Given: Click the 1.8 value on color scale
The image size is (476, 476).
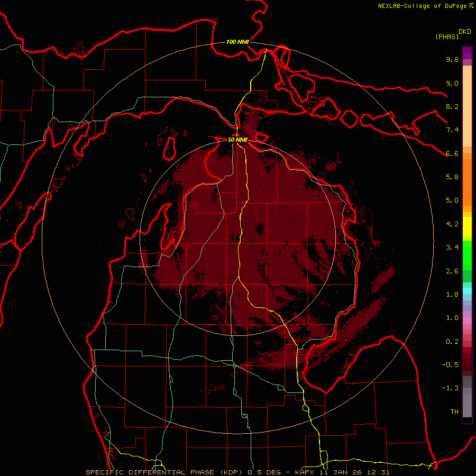Looking at the screenshot, I should (x=452, y=294).
